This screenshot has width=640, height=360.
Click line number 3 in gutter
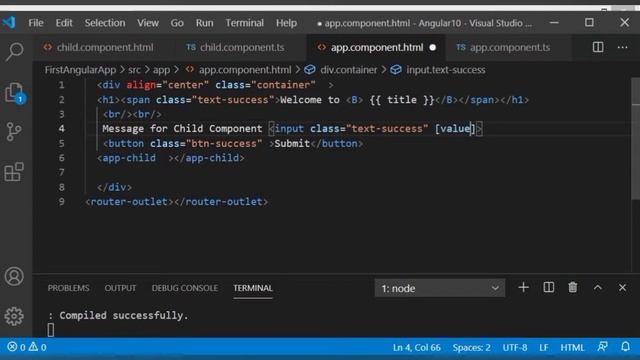61,114
